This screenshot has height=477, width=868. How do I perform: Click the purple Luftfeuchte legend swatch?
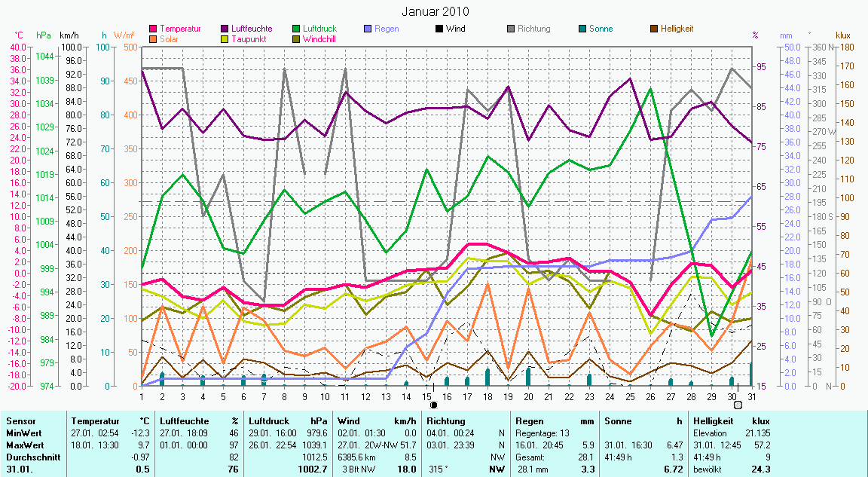click(225, 29)
